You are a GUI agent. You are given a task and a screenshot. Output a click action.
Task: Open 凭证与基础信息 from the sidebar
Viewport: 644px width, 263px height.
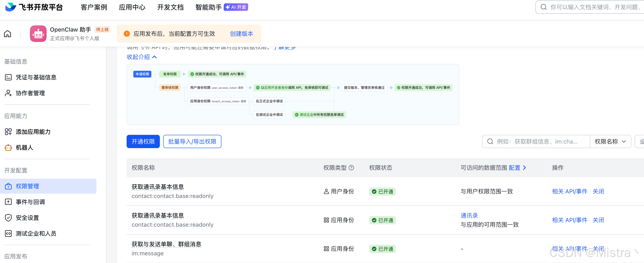pyautogui.click(x=36, y=77)
